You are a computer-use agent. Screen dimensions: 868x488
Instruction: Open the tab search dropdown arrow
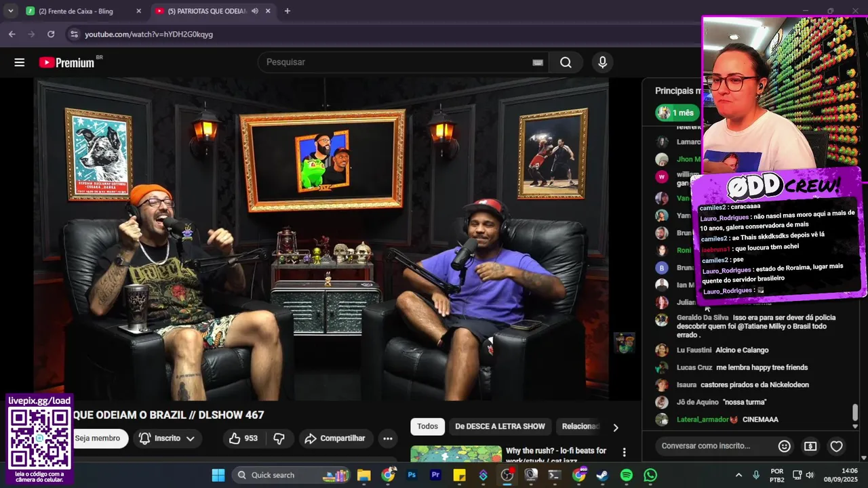10,11
